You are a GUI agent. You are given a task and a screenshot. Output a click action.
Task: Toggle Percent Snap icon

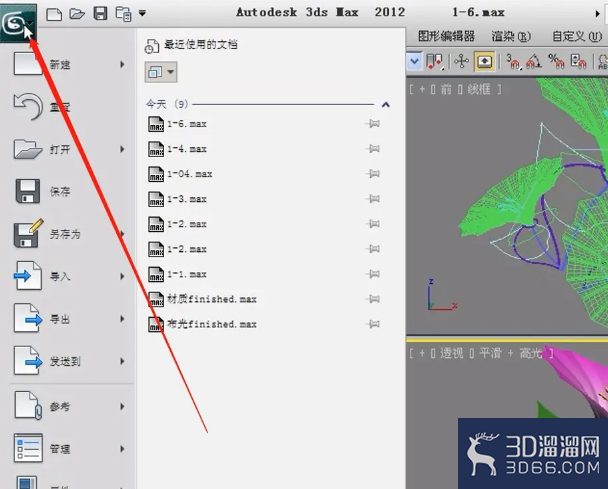point(556,62)
